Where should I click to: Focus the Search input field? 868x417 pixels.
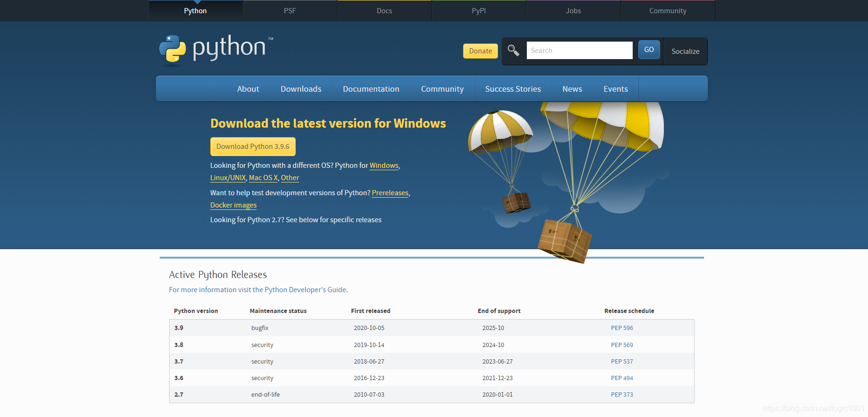coord(580,50)
